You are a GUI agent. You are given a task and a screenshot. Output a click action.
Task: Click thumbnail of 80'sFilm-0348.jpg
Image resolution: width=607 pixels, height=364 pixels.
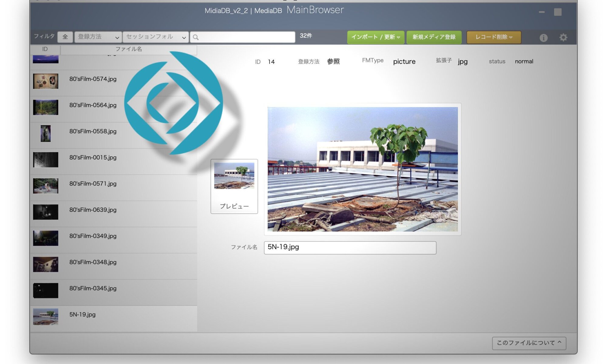[46, 264]
